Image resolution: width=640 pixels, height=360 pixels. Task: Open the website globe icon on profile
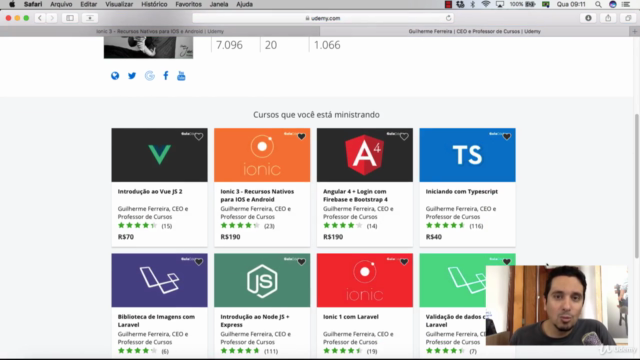click(x=115, y=76)
